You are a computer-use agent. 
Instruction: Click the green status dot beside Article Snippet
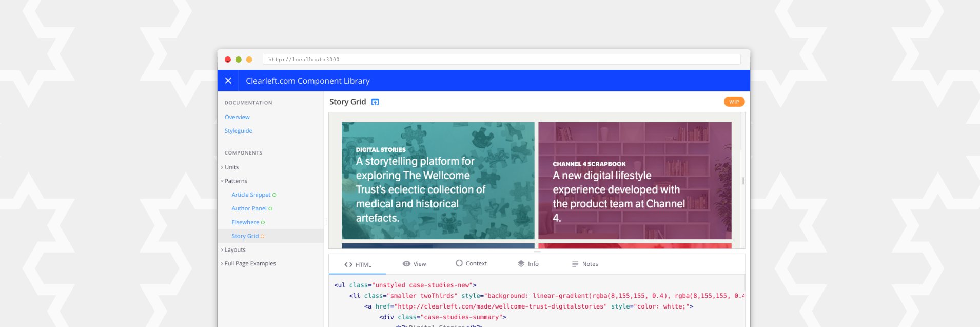[x=275, y=195]
